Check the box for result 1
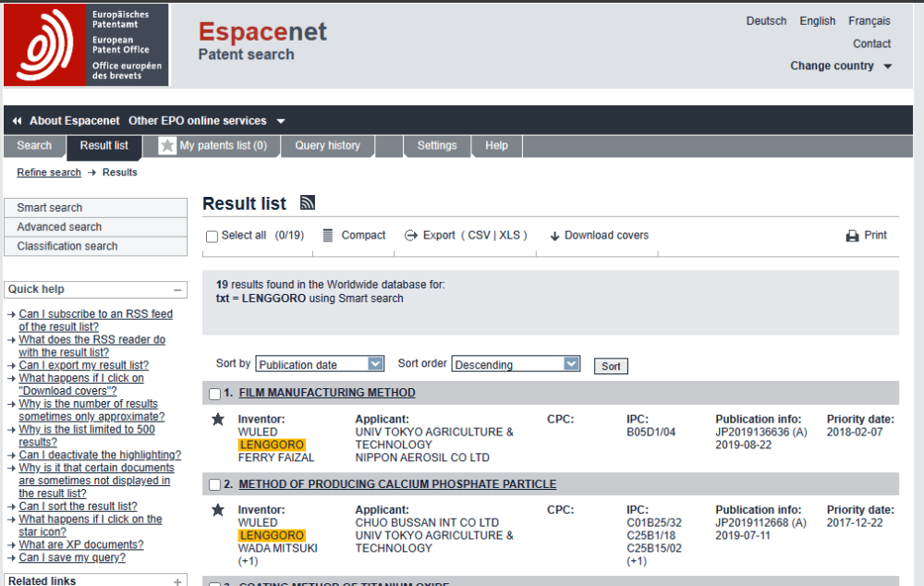The width and height of the screenshot is (924, 586). [x=214, y=394]
